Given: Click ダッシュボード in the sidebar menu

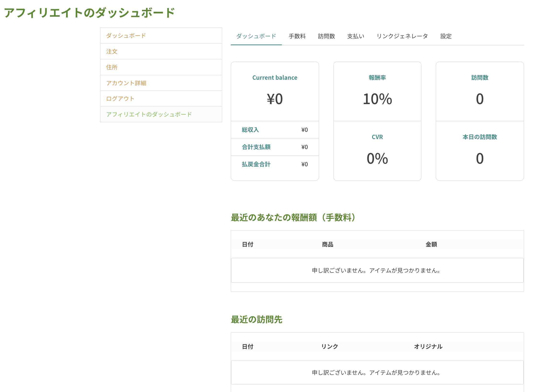Looking at the screenshot, I should click(126, 36).
